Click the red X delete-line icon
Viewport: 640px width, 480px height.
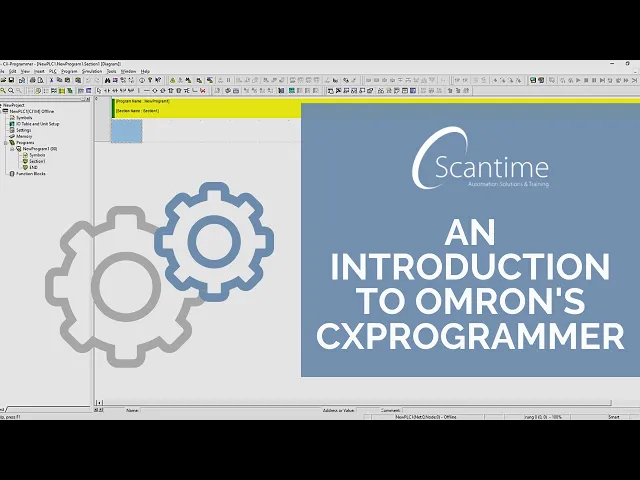[203, 91]
